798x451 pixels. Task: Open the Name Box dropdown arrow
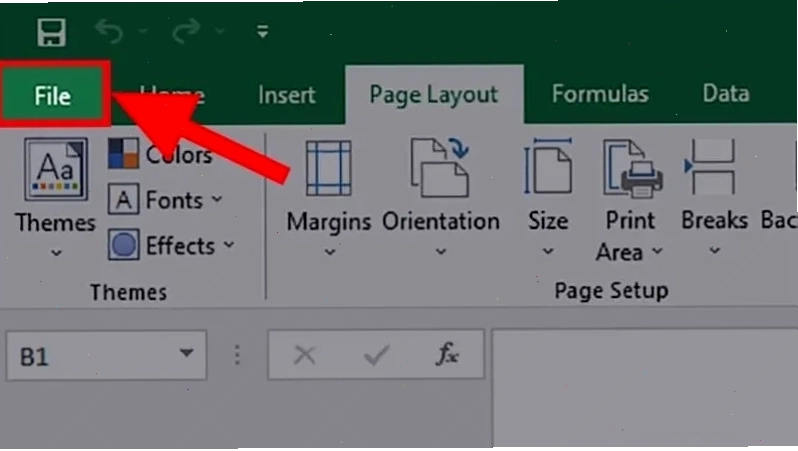tap(187, 352)
